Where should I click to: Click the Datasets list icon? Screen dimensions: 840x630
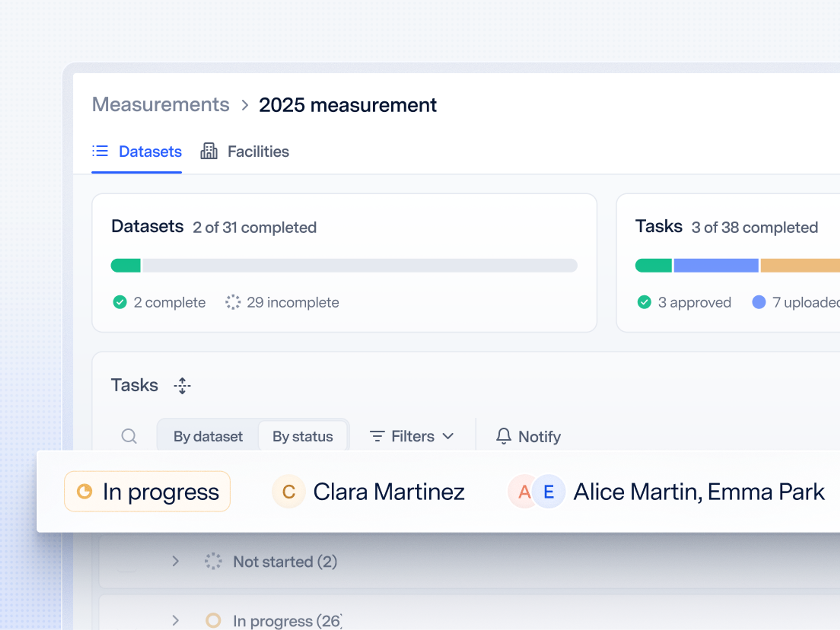point(100,151)
